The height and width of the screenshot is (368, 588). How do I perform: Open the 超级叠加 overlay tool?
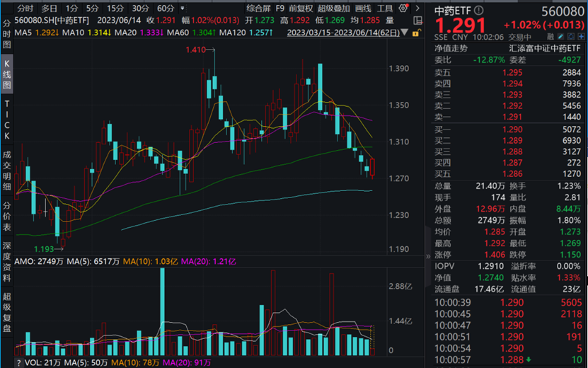coord(333,8)
